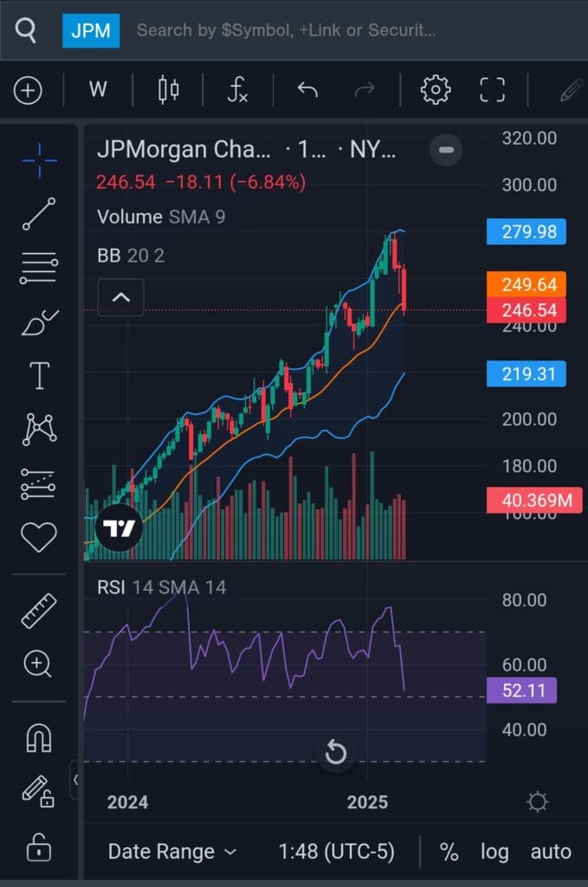588x887 pixels.
Task: Select the brush drawing tool
Action: [x=39, y=322]
